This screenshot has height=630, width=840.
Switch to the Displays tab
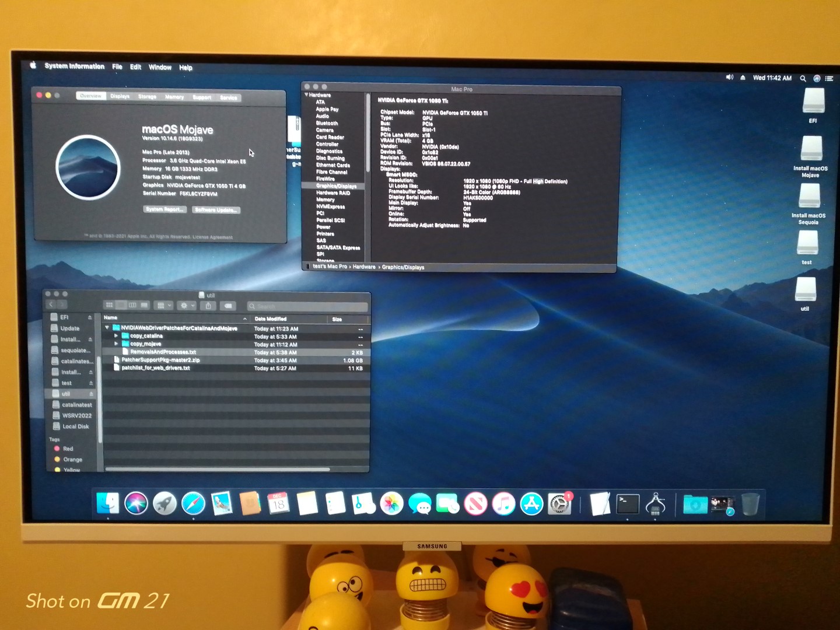(120, 96)
